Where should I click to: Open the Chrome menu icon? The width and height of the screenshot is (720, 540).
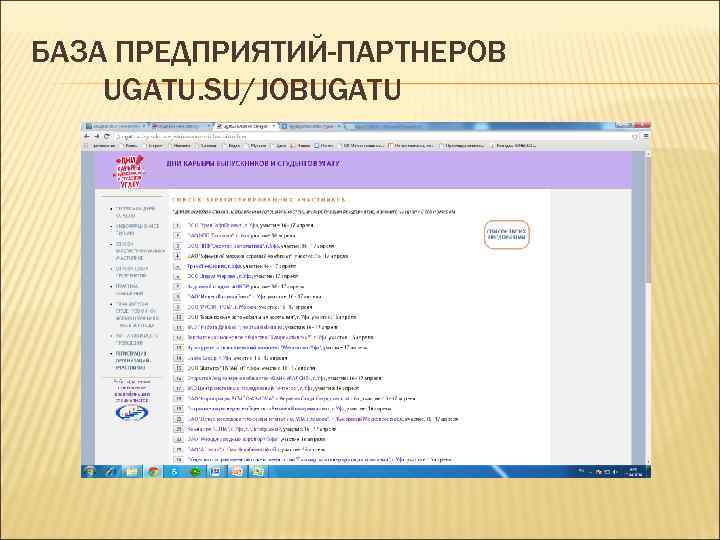[x=645, y=136]
